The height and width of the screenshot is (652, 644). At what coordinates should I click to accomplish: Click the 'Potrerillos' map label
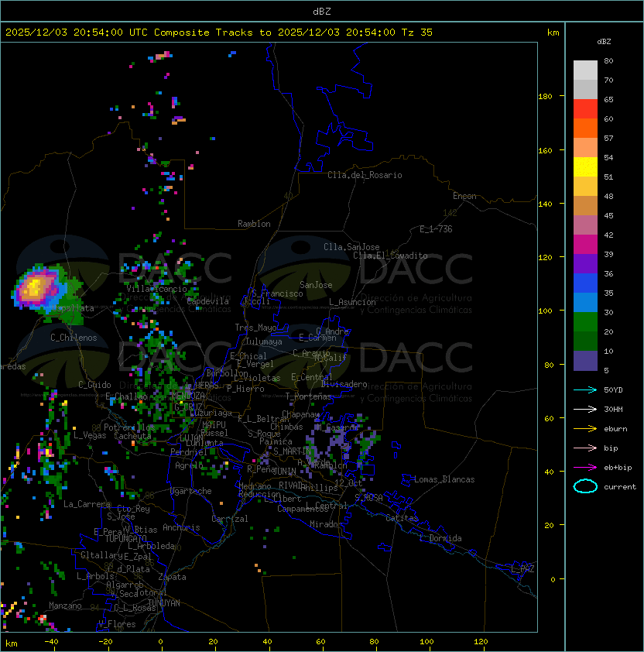coord(129,427)
